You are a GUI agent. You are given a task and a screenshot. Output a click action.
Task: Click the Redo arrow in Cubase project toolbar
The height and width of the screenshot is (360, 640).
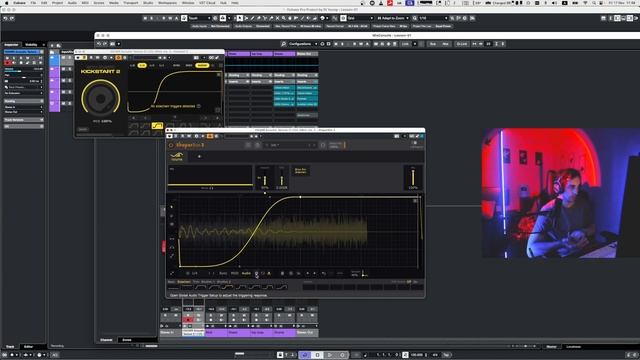coord(11,18)
